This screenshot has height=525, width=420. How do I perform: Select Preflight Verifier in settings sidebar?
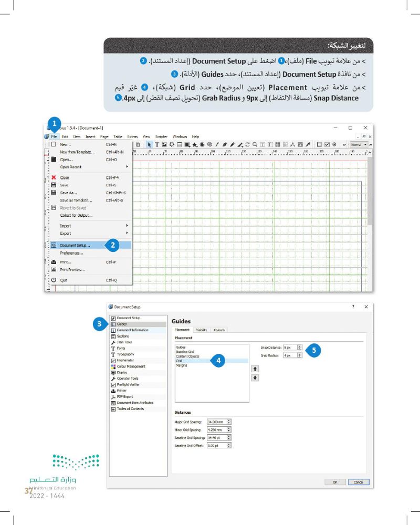(x=138, y=385)
